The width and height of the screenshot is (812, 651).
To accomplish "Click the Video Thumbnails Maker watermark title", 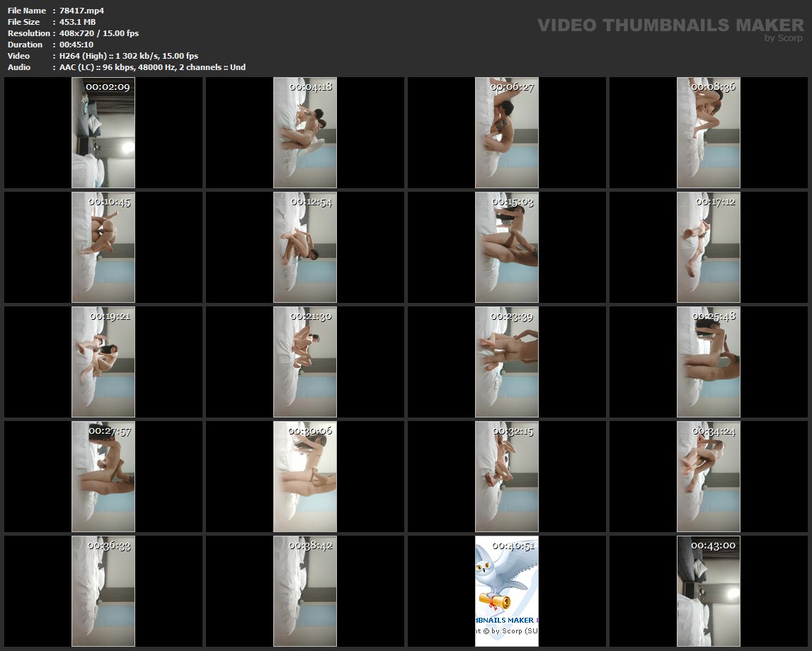I will pyautogui.click(x=670, y=25).
